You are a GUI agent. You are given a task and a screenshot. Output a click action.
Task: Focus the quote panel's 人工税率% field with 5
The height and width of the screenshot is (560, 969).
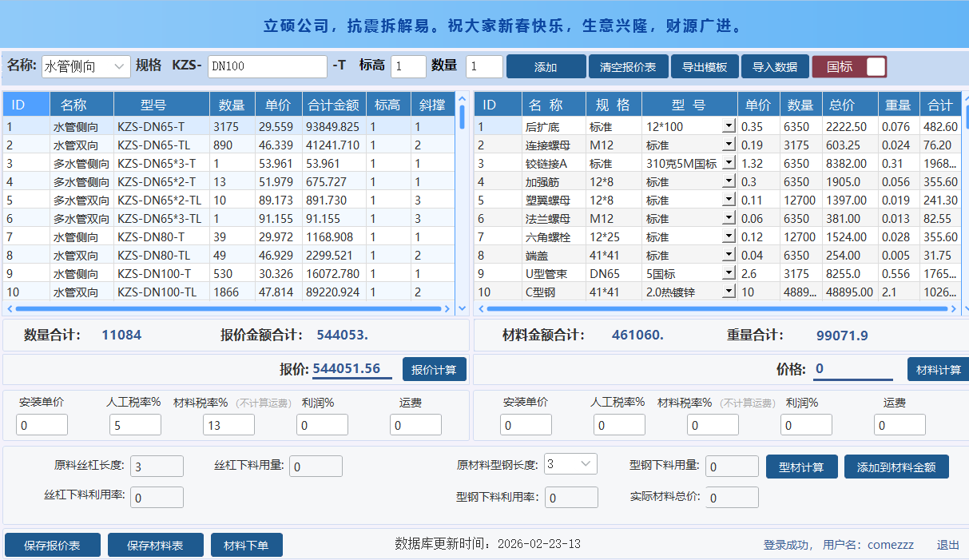pyautogui.click(x=135, y=425)
